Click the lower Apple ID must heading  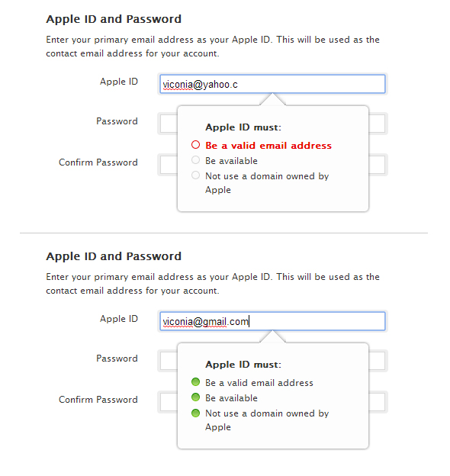(x=243, y=365)
